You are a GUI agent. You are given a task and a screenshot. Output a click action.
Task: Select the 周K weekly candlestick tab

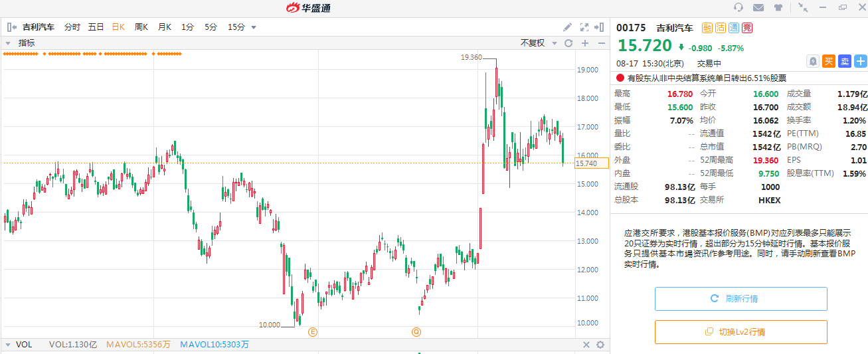141,27
